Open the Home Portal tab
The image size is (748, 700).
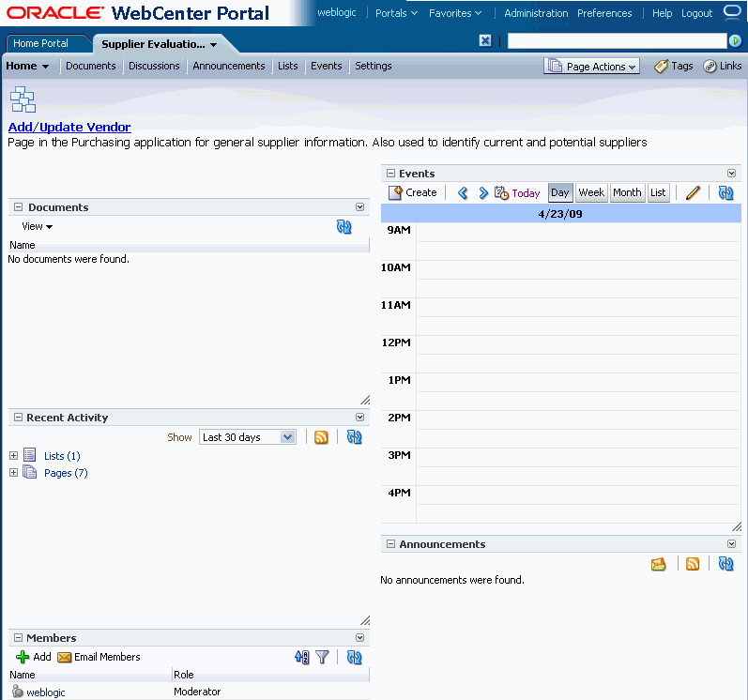pos(40,43)
